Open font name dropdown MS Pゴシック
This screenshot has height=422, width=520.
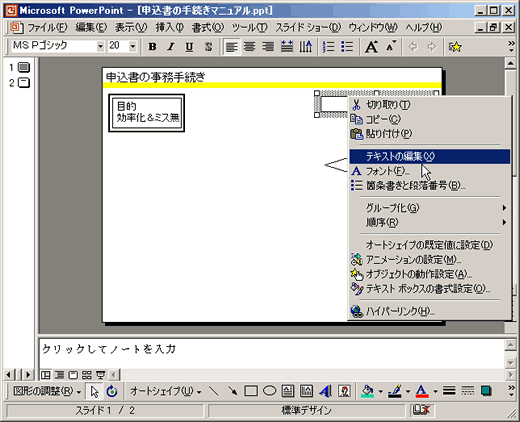pos(100,46)
